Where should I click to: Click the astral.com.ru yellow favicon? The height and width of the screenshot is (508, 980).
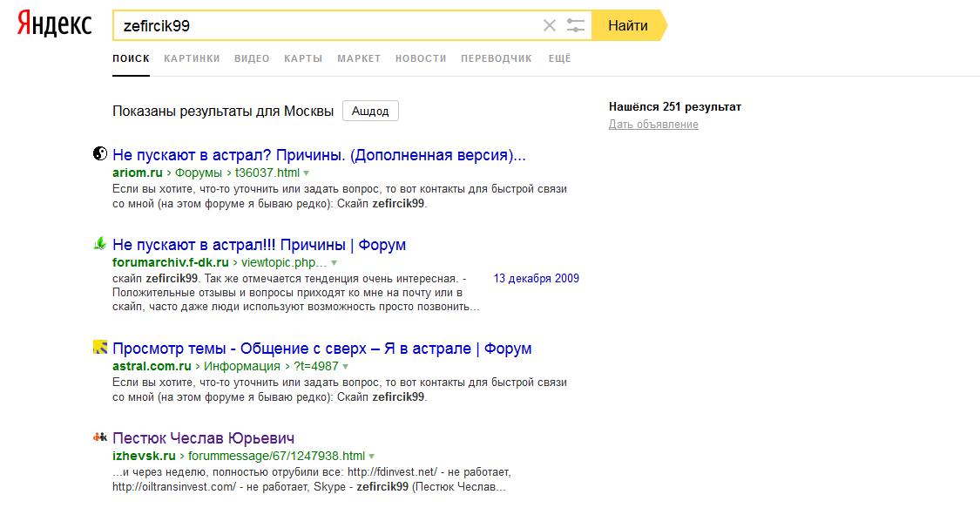(100, 348)
